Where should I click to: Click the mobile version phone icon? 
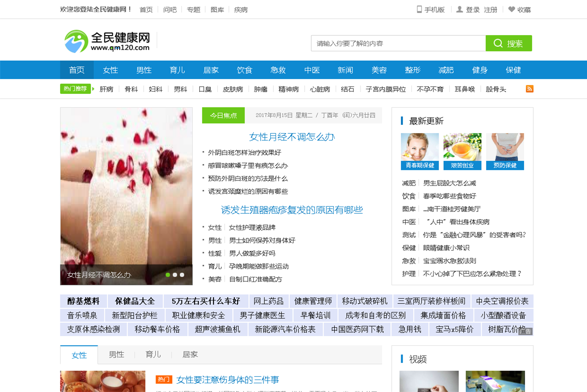pyautogui.click(x=419, y=9)
